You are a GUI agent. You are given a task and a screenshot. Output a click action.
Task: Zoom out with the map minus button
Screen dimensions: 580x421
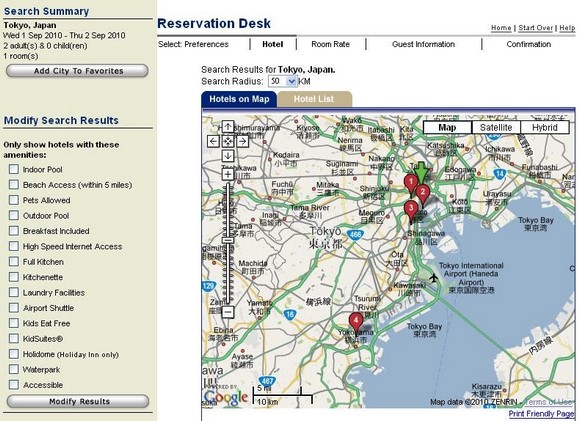tap(228, 312)
